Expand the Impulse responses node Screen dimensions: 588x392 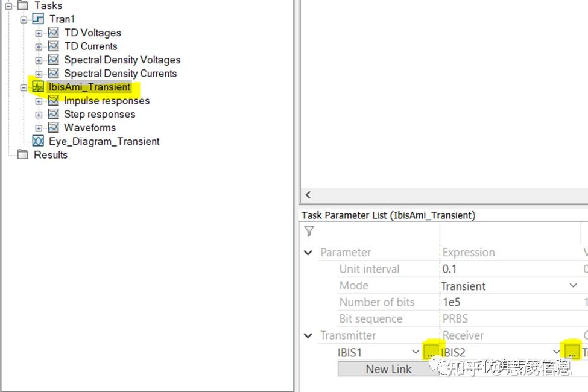pos(39,101)
